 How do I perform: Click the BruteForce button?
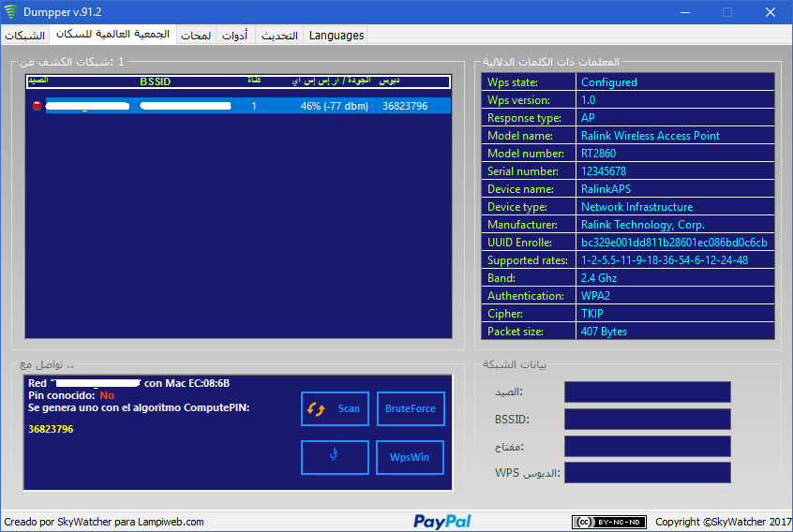click(411, 408)
